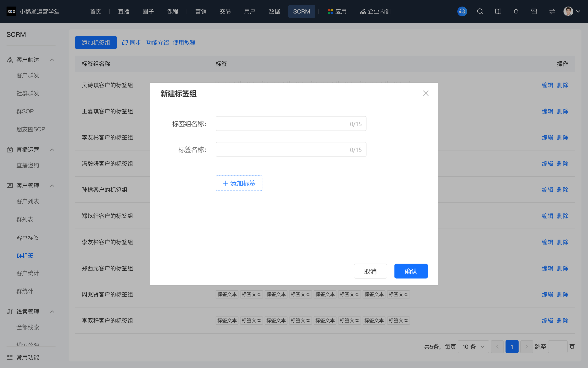Click the 企业内训 organization icon

coord(363,11)
